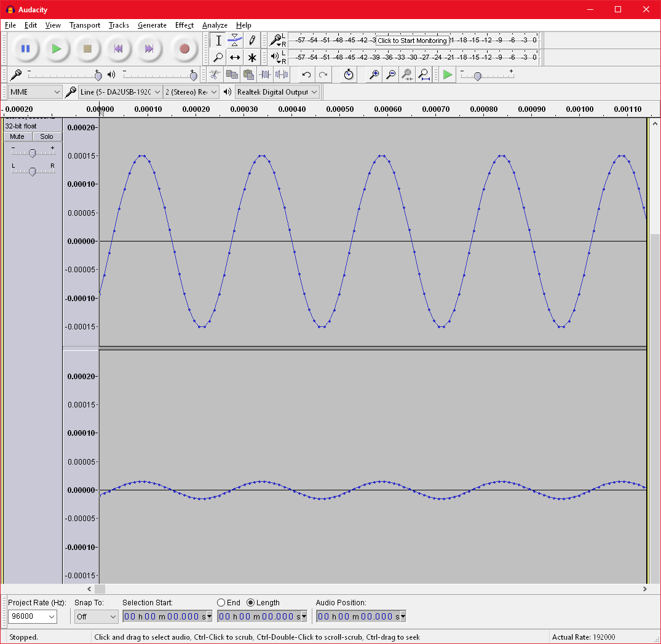Open the Line recording device dropdown
661x644 pixels.
coord(120,92)
